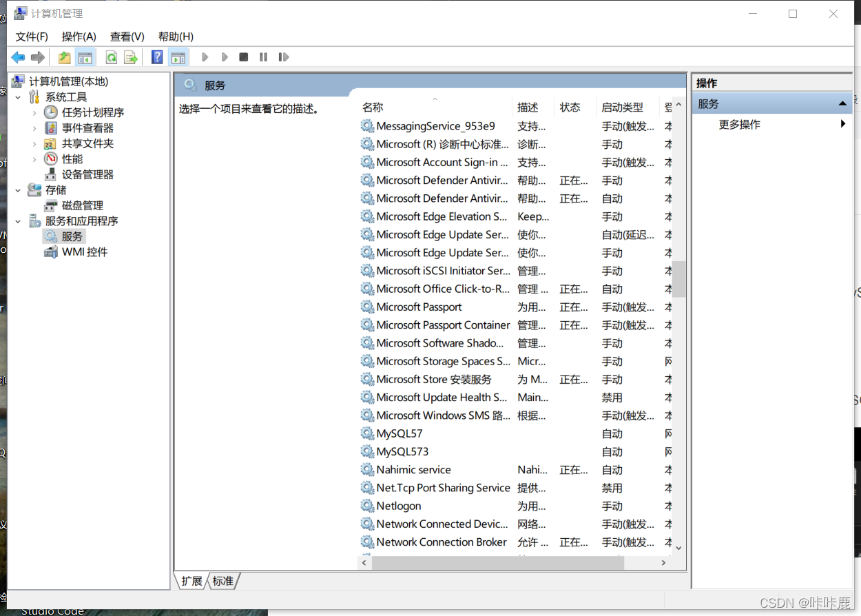Collapse the 服务 section in 操作 pane

click(842, 104)
